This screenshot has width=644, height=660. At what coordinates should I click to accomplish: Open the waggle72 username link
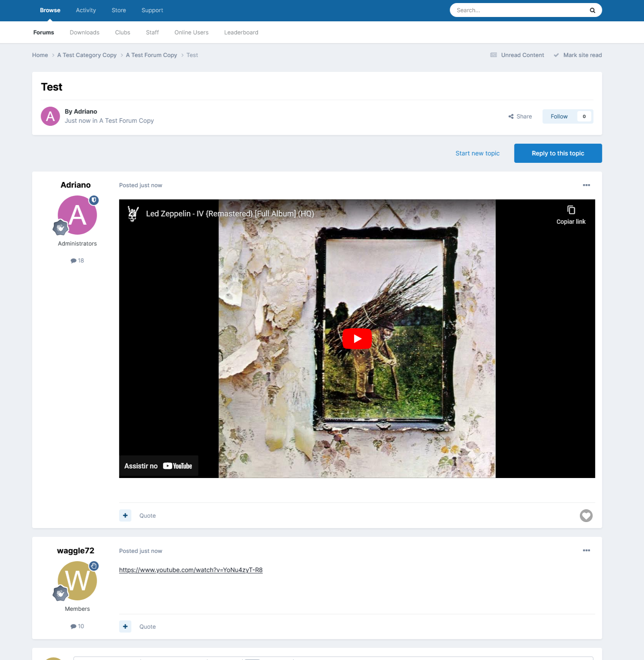(x=76, y=551)
